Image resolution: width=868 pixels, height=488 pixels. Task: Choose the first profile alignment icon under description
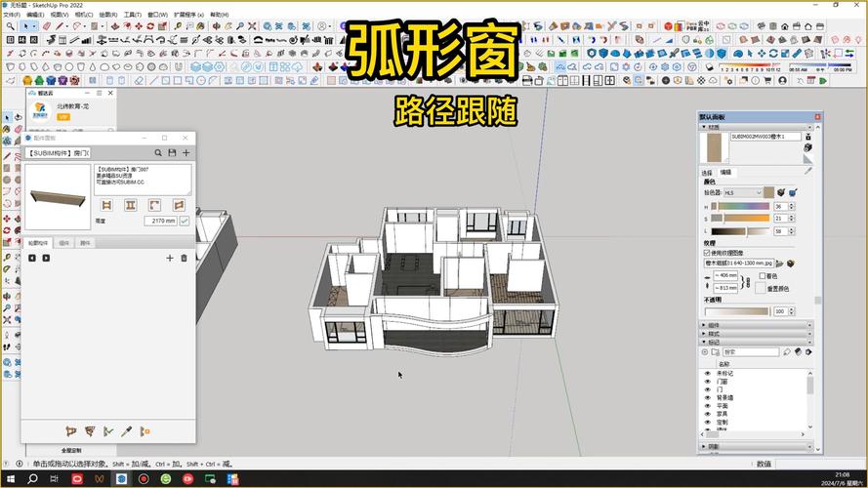click(x=106, y=205)
